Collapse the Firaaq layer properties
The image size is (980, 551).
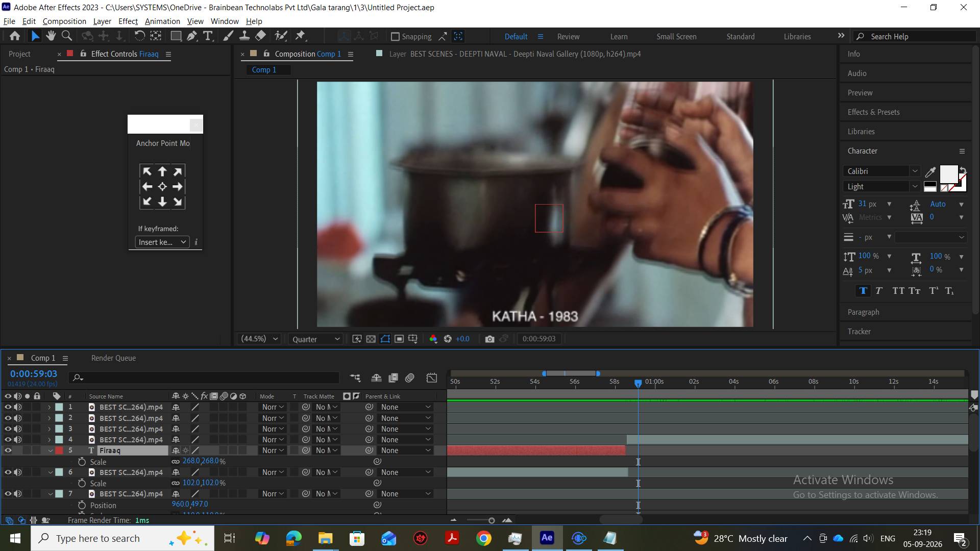50,450
